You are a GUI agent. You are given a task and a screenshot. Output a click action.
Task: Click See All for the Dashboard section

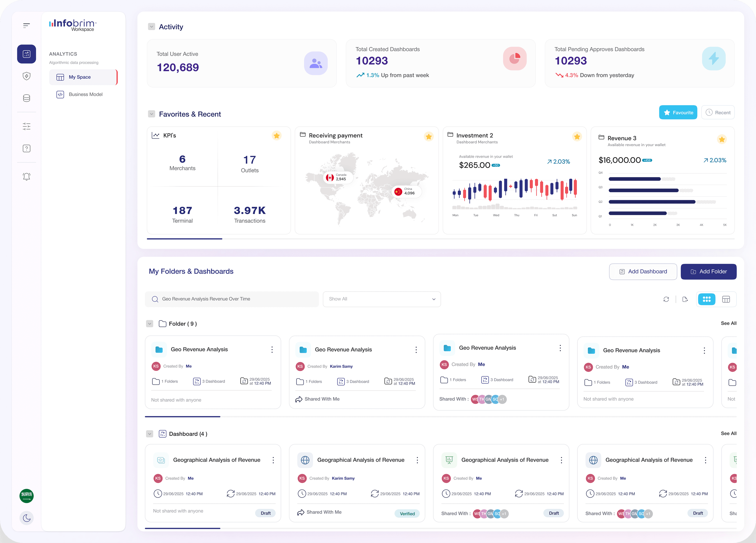pyautogui.click(x=729, y=433)
